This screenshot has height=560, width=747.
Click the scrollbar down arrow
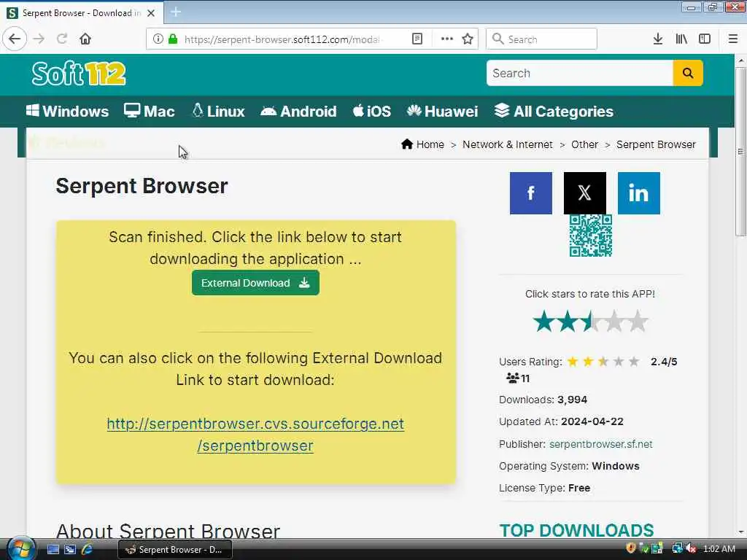click(x=740, y=532)
